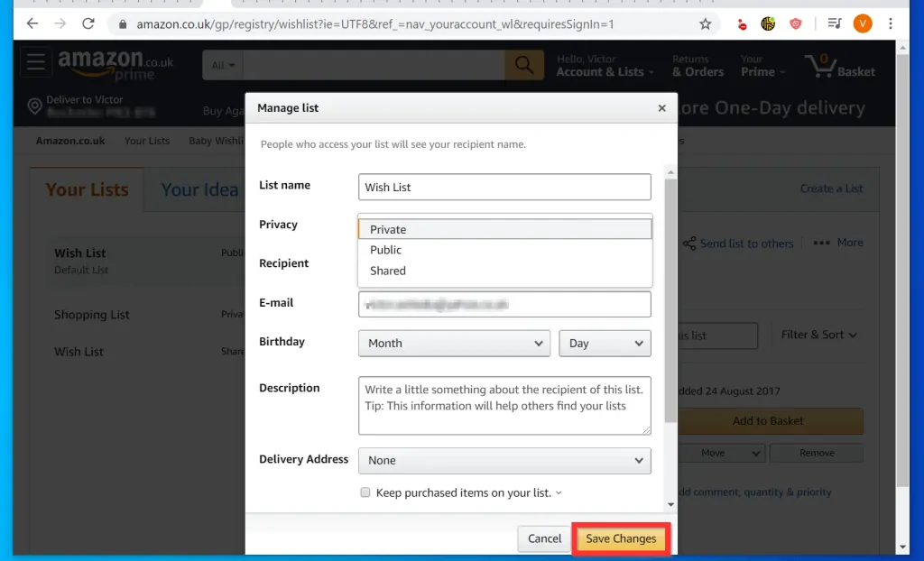The width and height of the screenshot is (924, 561).
Task: Enable Keep purchased items on your list
Action: coord(365,492)
